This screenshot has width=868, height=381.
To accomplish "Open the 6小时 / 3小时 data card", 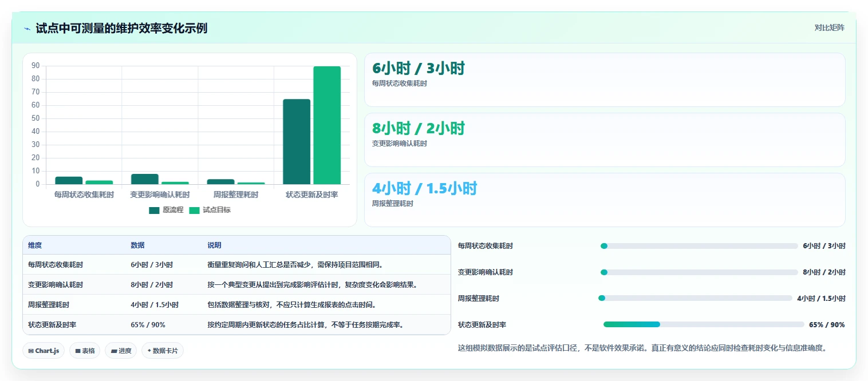I will click(x=605, y=80).
